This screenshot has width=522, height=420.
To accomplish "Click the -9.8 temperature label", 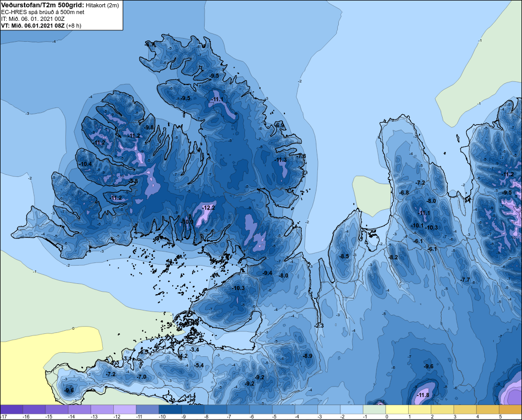I will [x=149, y=127].
